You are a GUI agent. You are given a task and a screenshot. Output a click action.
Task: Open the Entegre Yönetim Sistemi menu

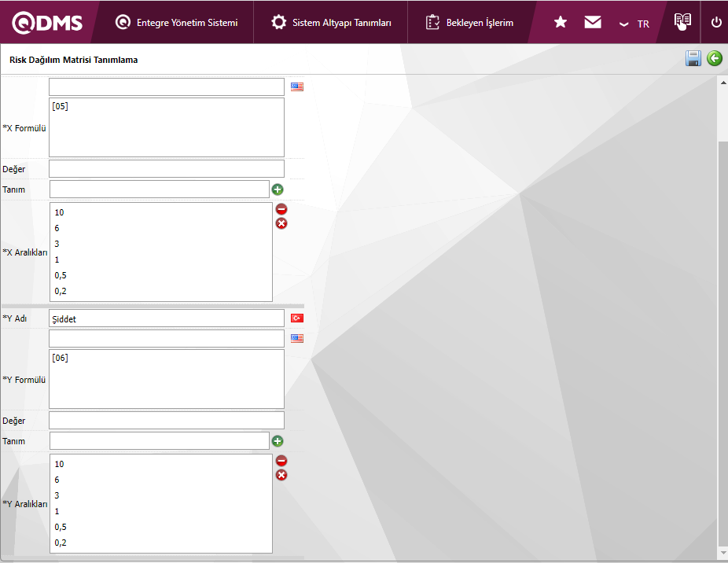pos(176,22)
